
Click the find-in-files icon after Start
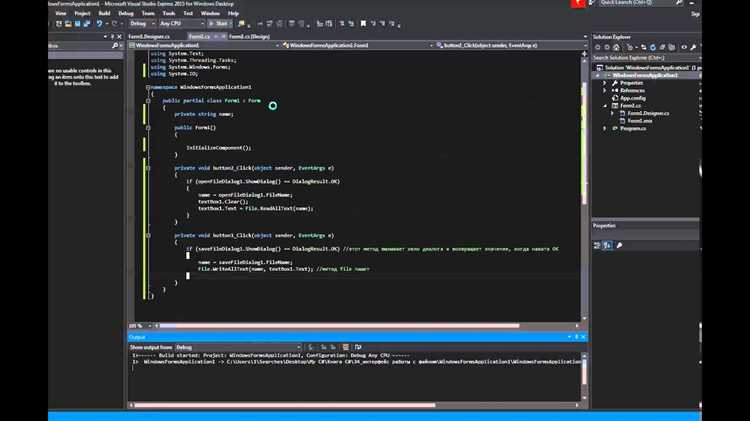[x=242, y=23]
